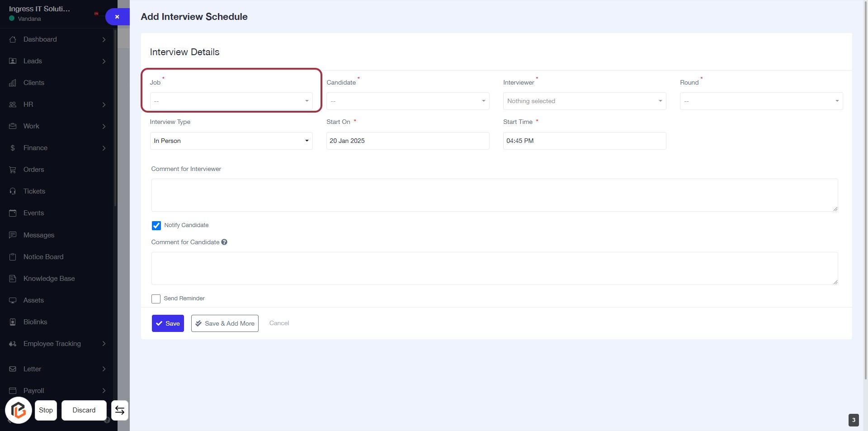
Task: Uncheck the Notify Candidate checkbox
Action: (x=156, y=225)
